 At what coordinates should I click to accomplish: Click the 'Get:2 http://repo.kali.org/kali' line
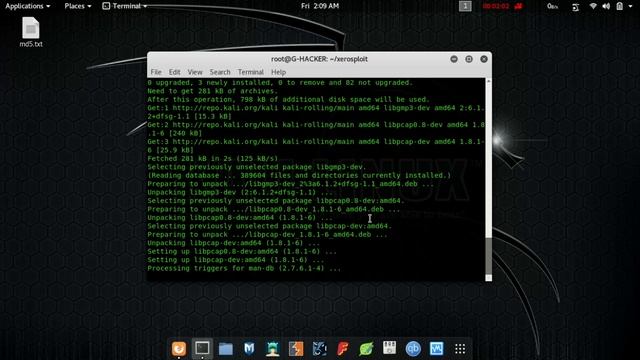coord(316,129)
